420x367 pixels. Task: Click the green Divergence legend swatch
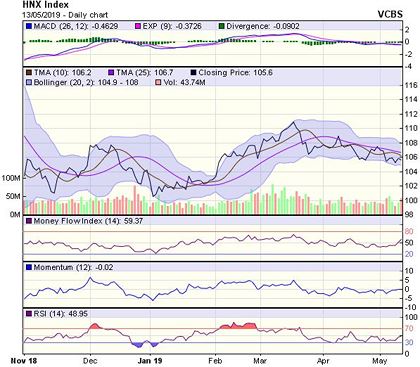[222, 26]
